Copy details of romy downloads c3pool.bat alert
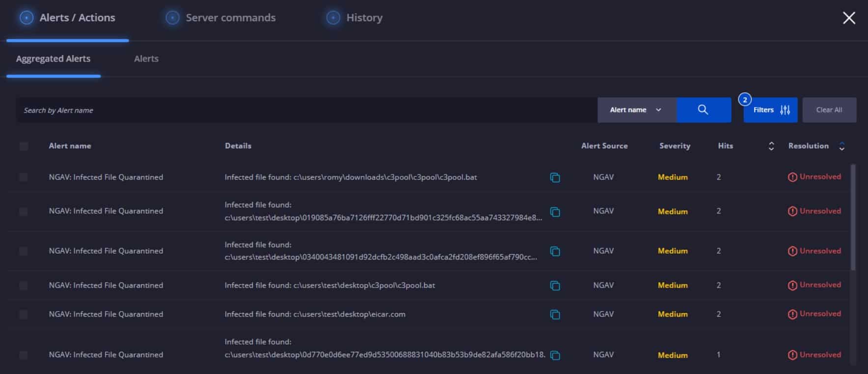Viewport: 868px width, 374px height. coord(555,177)
